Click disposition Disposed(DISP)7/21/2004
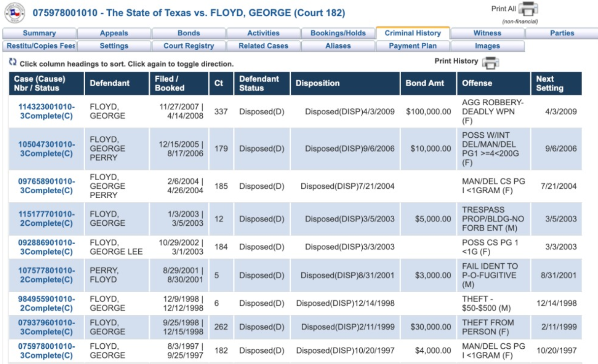The width and height of the screenshot is (598, 364). tap(347, 186)
